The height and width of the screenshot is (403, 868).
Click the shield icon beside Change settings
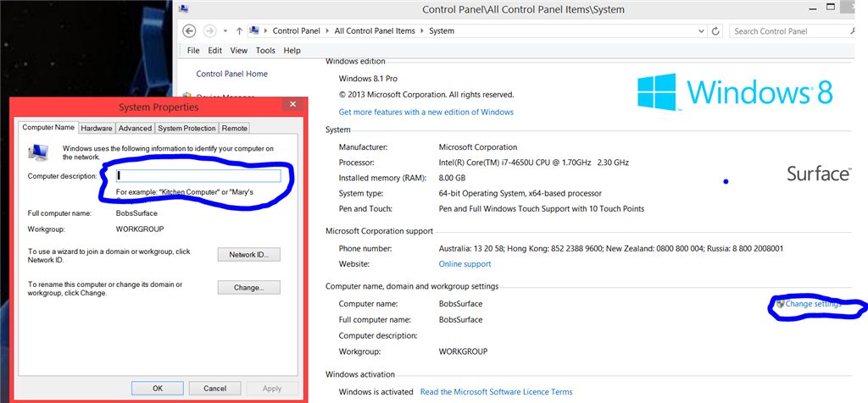[780, 303]
